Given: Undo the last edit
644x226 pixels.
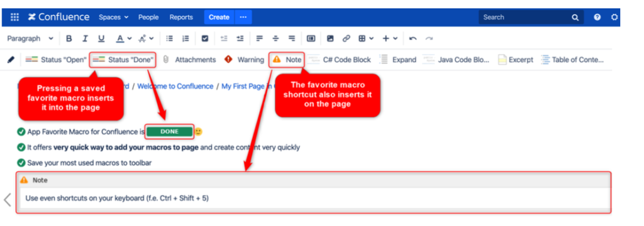Looking at the screenshot, I should pos(413,38).
